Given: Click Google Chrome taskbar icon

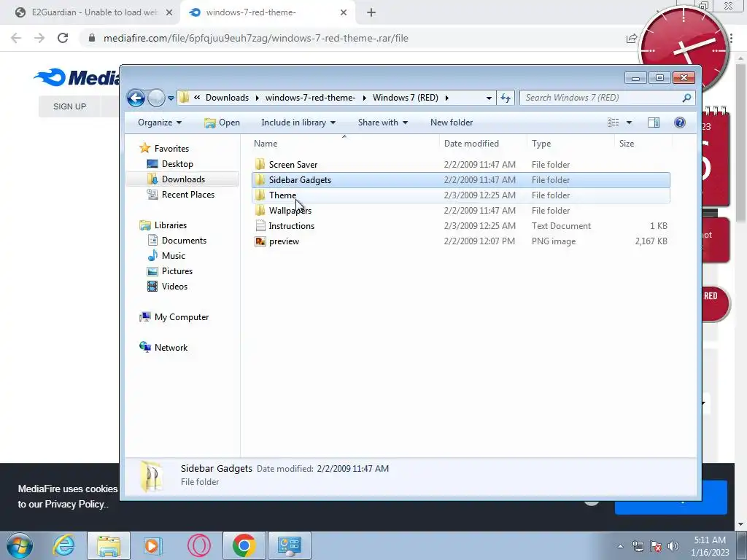Looking at the screenshot, I should (x=244, y=545).
